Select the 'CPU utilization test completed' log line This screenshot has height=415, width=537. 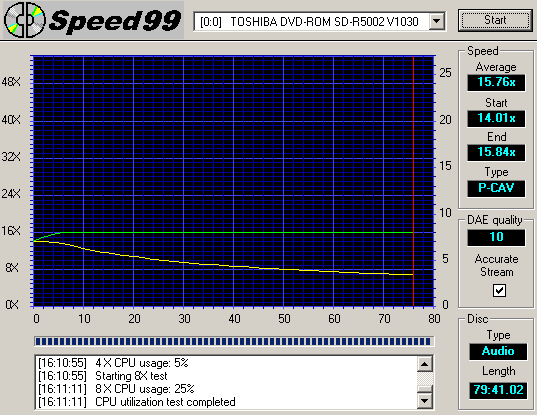pos(136,402)
